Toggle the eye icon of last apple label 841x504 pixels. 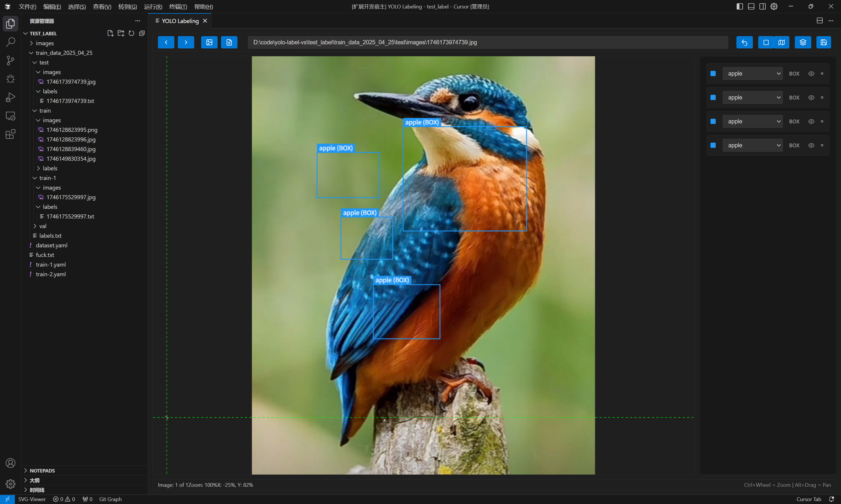pyautogui.click(x=811, y=145)
